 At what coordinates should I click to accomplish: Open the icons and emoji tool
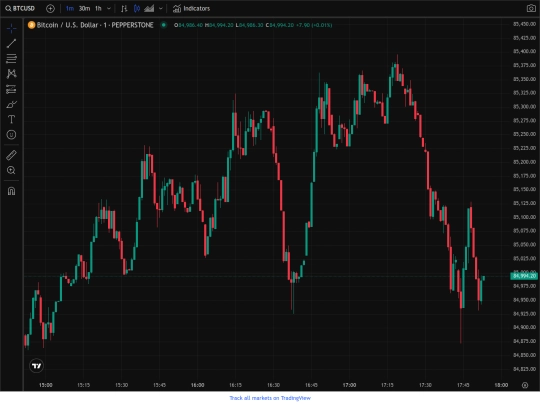tap(11, 135)
